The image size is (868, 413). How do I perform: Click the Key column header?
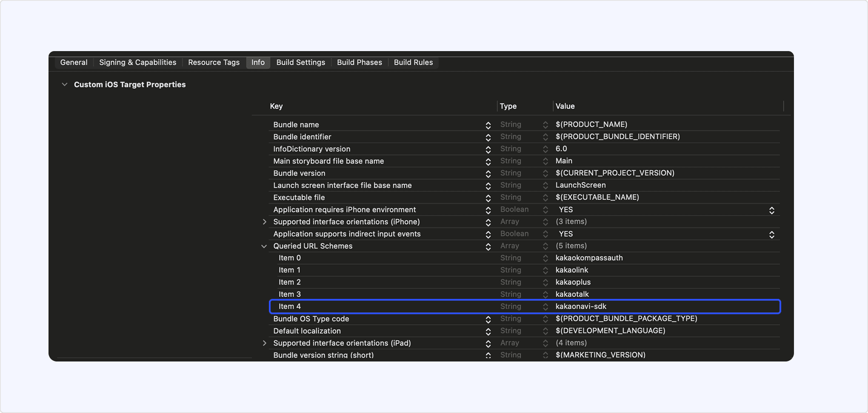coord(276,106)
